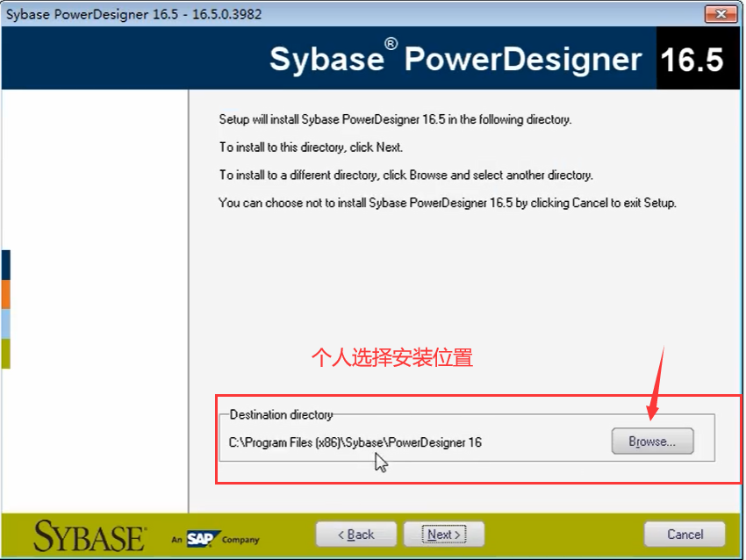The width and height of the screenshot is (746, 560).
Task: Close the installer window
Action: (x=721, y=14)
